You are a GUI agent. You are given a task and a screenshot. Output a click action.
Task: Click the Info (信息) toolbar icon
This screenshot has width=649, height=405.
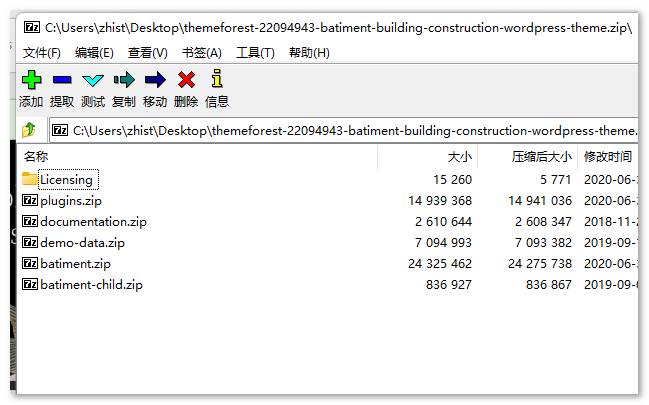(216, 80)
